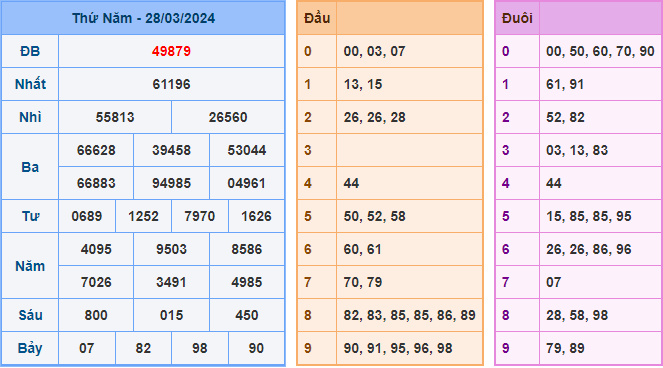Select Tư prize number 1252

click(143, 216)
